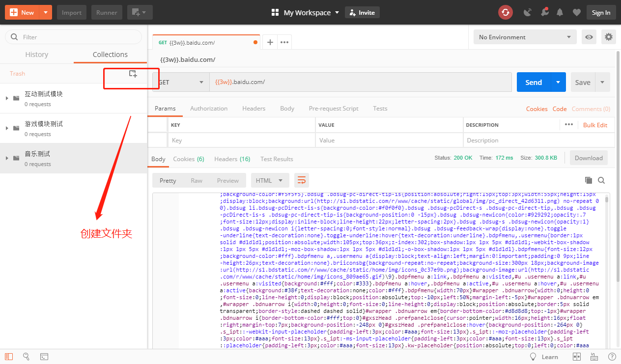The height and width of the screenshot is (364, 621).
Task: Click the heart icon in header
Action: coord(577,12)
